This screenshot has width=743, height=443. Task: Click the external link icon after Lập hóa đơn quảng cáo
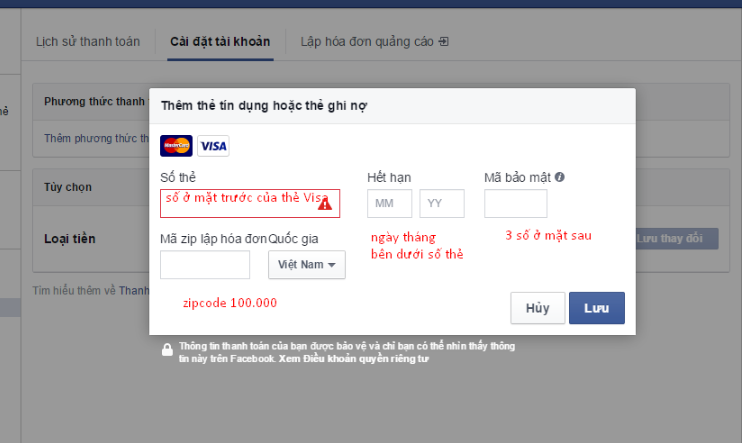coord(444,42)
